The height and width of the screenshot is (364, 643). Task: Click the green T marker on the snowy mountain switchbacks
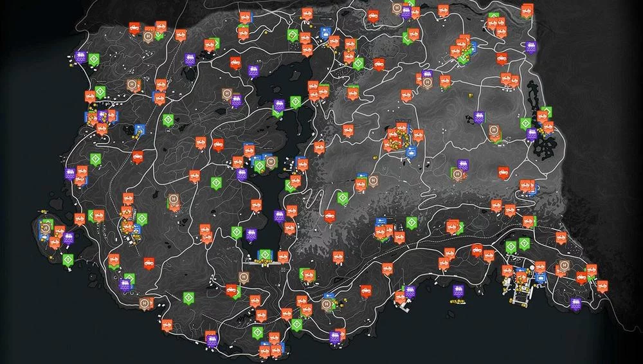click(x=343, y=198)
